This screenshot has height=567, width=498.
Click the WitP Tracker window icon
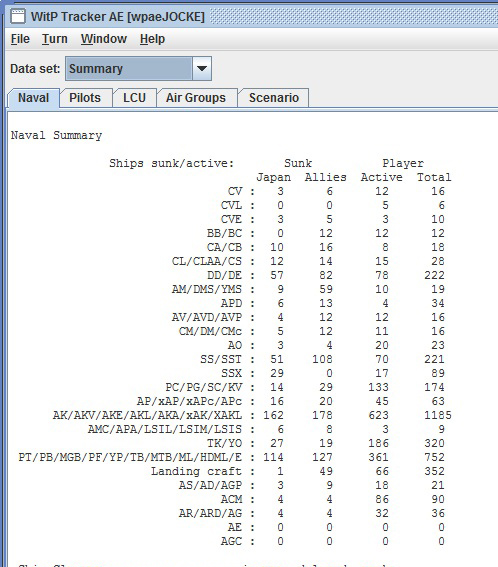point(18,16)
